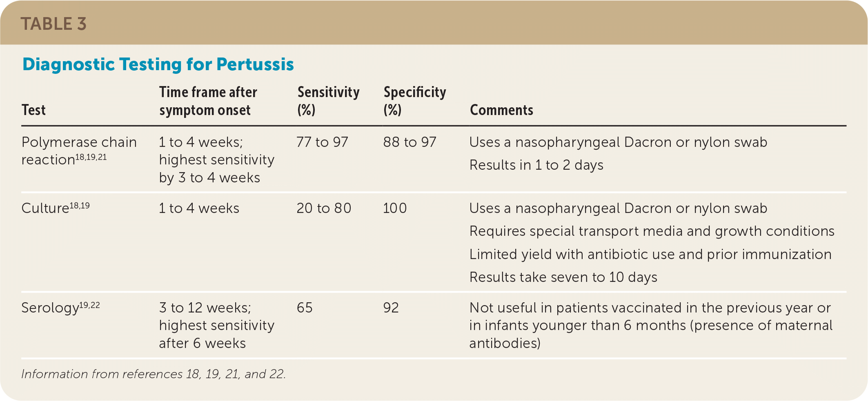The height and width of the screenshot is (401, 868).
Task: Click the "TABLE 3" heading label
Action: coord(53,24)
